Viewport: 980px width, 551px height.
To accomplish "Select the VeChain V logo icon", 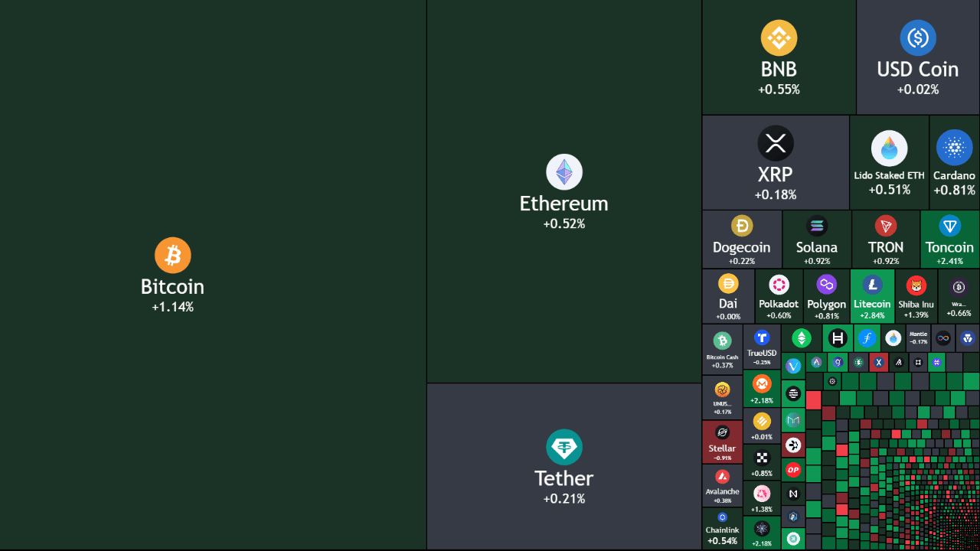I will (x=793, y=366).
